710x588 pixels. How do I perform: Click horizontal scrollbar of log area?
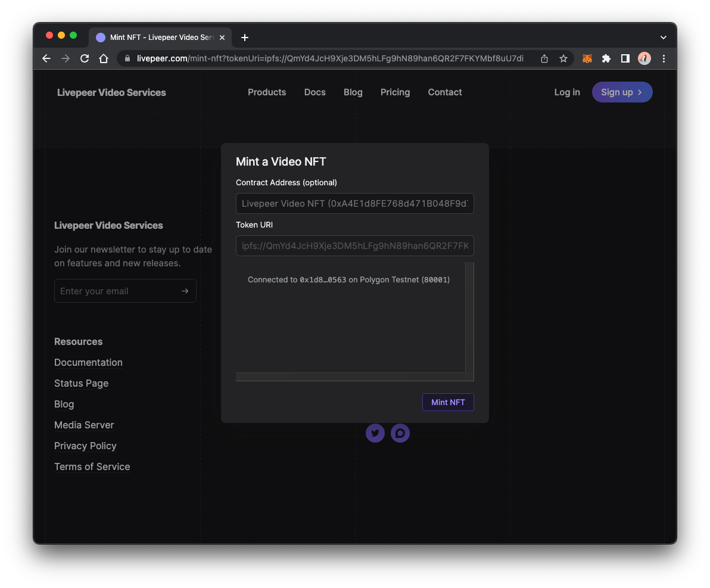[350, 377]
